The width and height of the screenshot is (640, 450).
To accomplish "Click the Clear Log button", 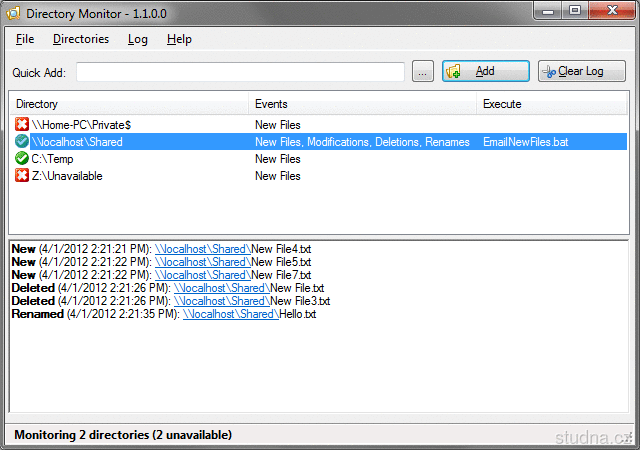I will coord(581,71).
